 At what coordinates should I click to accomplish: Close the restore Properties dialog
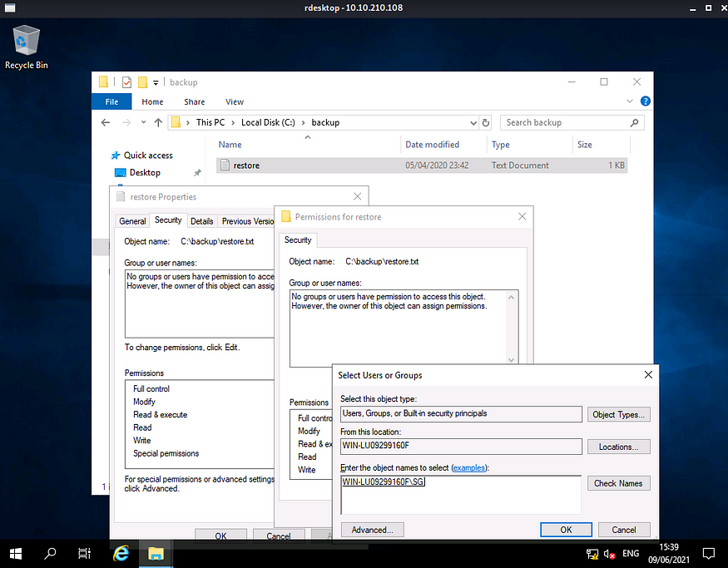tap(357, 196)
